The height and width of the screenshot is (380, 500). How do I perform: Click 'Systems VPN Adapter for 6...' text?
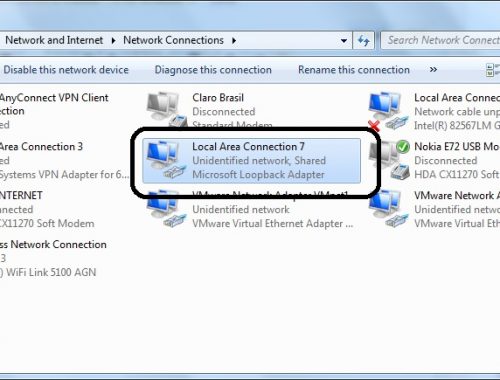[x=64, y=174]
